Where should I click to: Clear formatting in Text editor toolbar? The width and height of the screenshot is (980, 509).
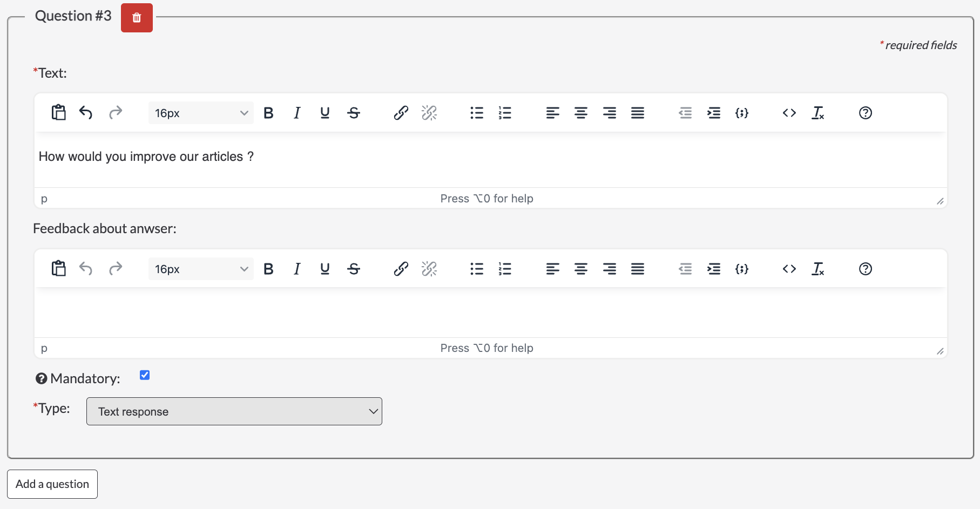(818, 113)
